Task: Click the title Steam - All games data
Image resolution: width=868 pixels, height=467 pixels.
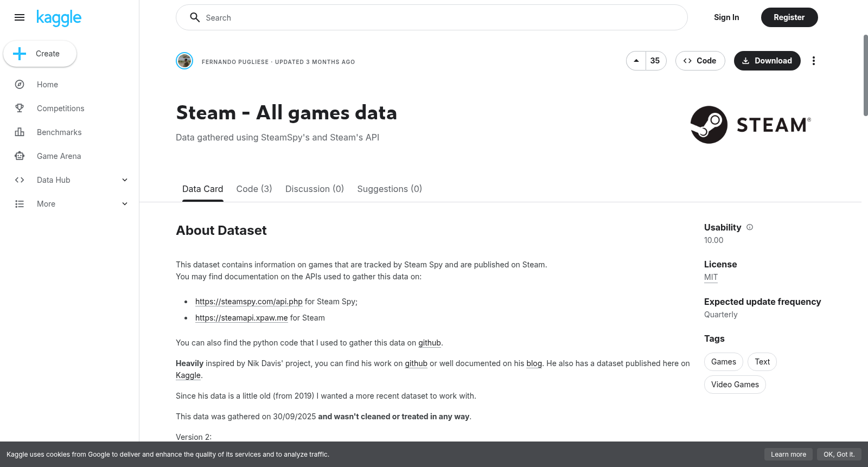Action: [286, 113]
